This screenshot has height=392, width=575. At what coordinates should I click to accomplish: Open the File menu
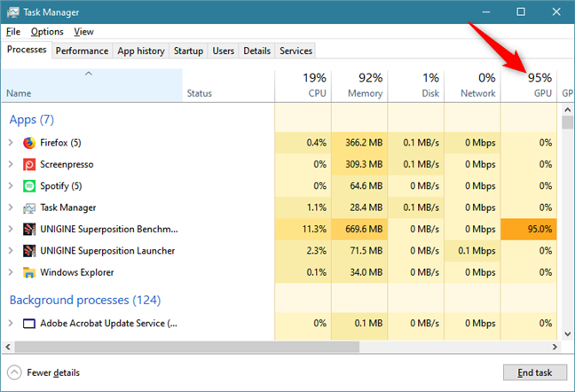click(x=12, y=32)
